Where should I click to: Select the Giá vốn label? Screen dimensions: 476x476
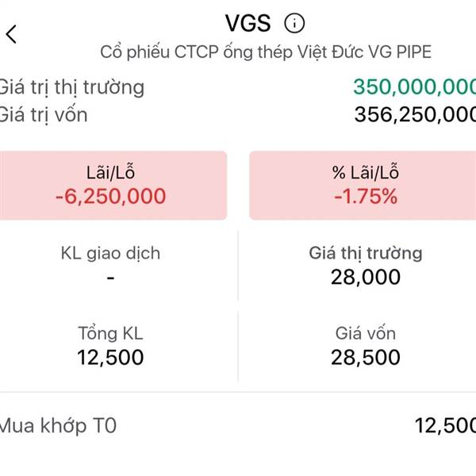tap(366, 333)
